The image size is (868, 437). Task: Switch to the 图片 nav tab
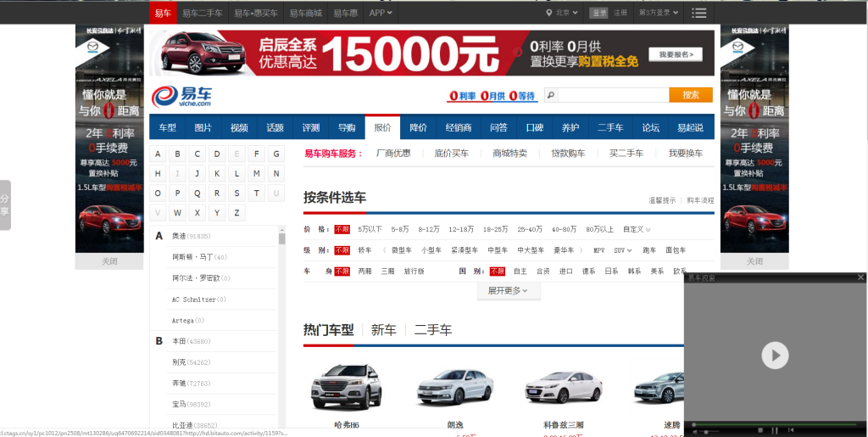click(203, 128)
